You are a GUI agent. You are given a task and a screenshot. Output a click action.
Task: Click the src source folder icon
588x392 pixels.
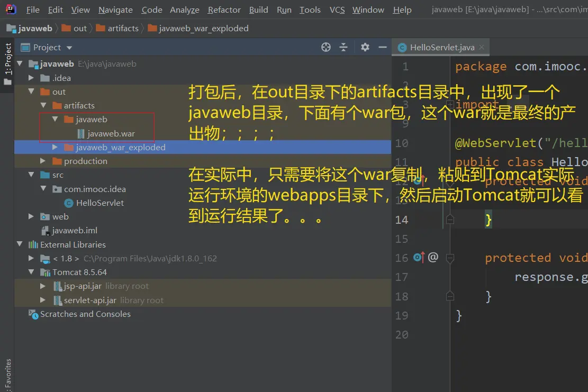tap(45, 175)
